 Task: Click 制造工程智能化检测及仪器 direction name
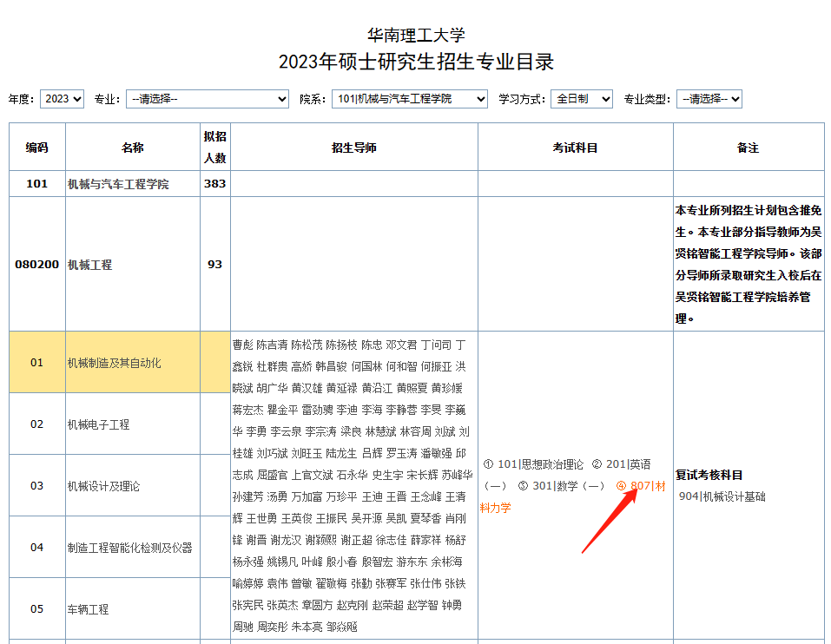pos(130,548)
